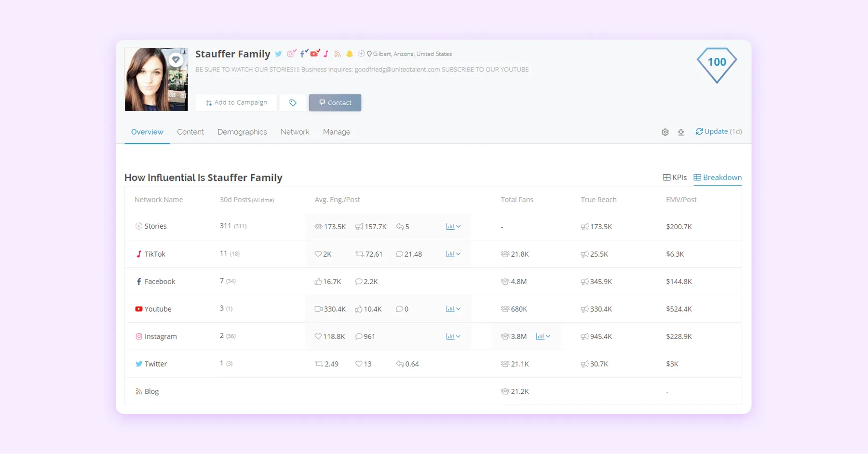Open the Blog RSS icon in header
The height and width of the screenshot is (454, 868).
pyautogui.click(x=338, y=54)
